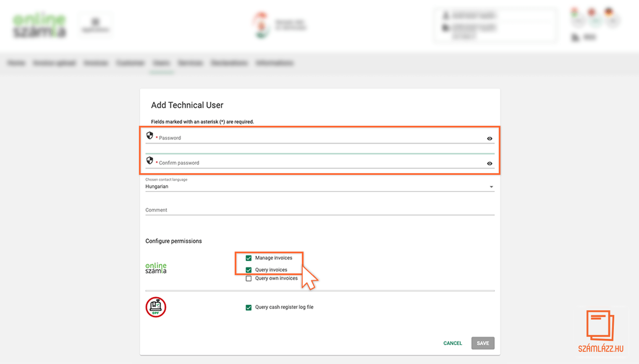Click into the Password input field
639x364 pixels.
tap(319, 138)
